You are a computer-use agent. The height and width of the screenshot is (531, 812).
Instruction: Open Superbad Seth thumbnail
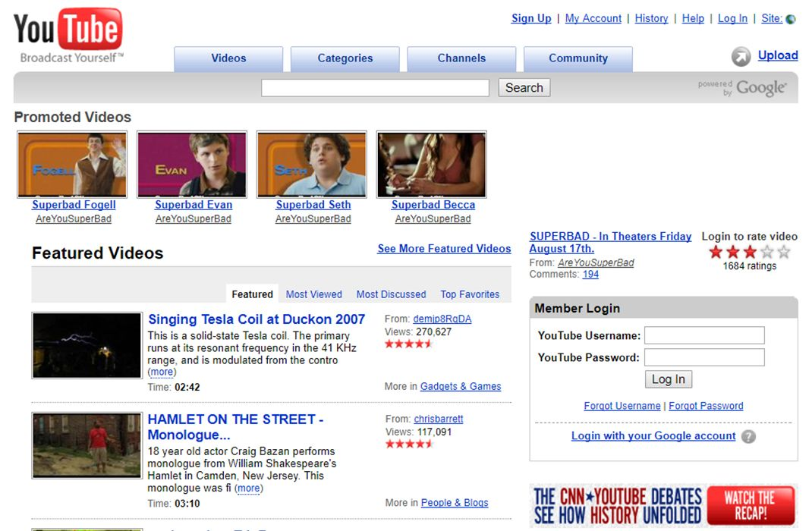pyautogui.click(x=312, y=165)
